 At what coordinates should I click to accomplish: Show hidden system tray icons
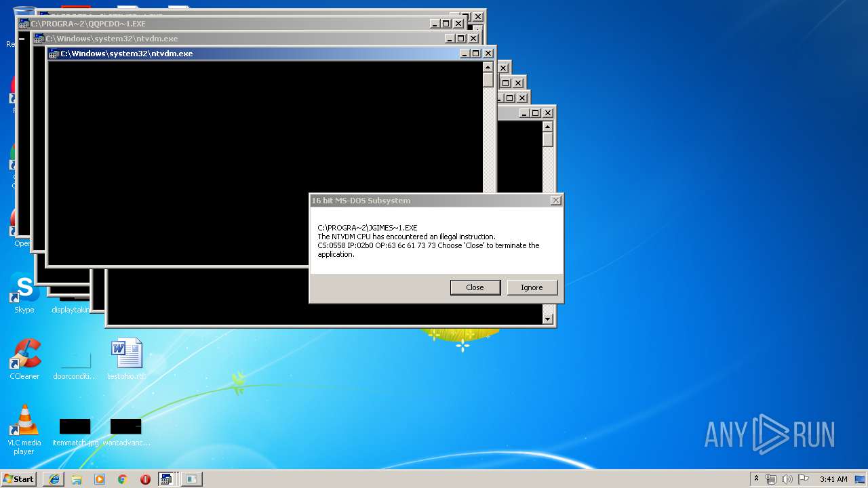757,479
